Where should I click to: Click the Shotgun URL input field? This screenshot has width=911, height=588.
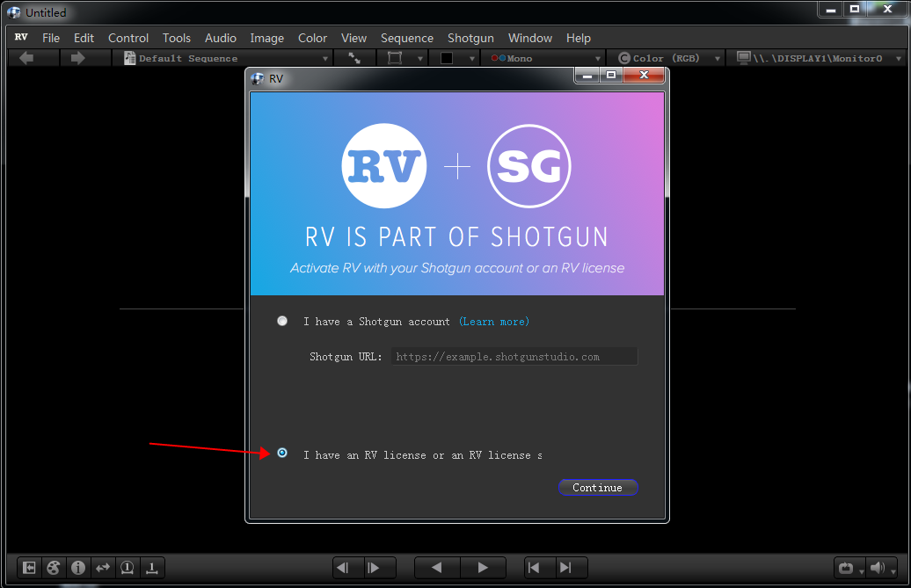[514, 355]
